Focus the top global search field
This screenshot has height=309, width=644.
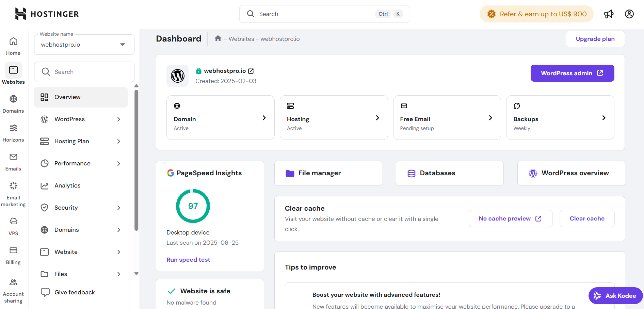(325, 14)
